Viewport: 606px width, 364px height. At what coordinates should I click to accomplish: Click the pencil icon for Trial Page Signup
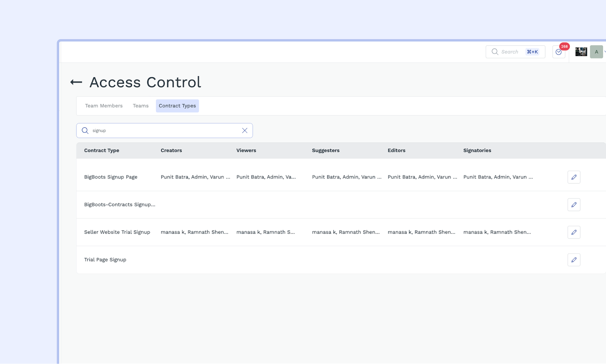pyautogui.click(x=574, y=260)
